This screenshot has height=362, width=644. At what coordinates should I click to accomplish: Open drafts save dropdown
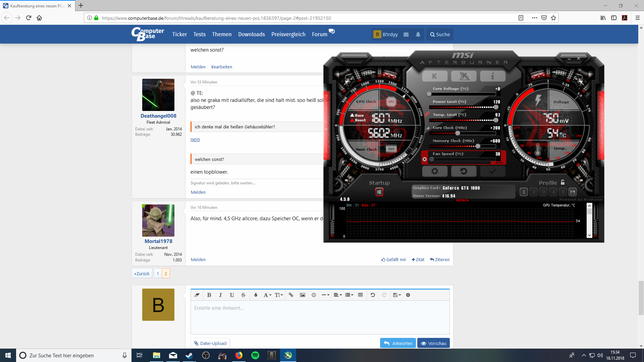coord(397,295)
